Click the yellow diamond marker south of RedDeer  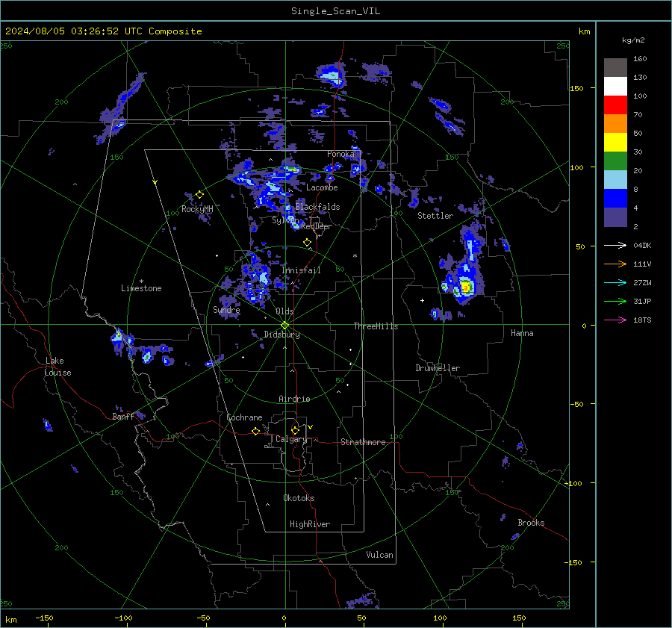point(308,243)
